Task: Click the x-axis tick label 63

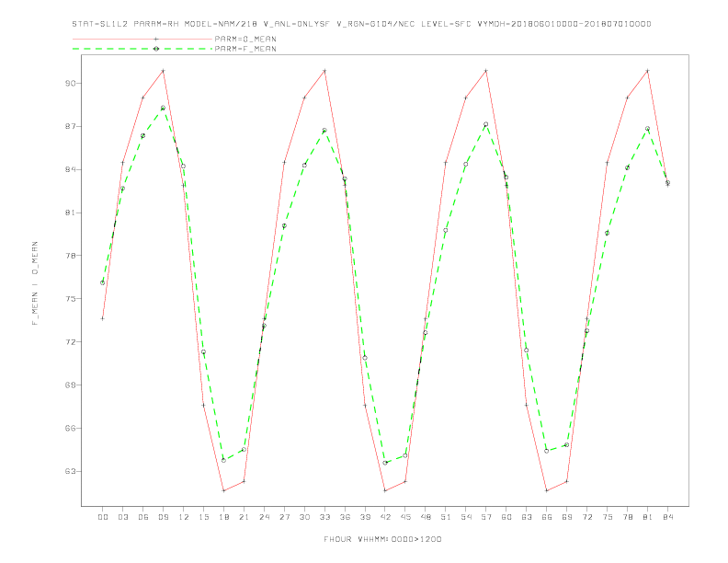Action: pos(527,517)
